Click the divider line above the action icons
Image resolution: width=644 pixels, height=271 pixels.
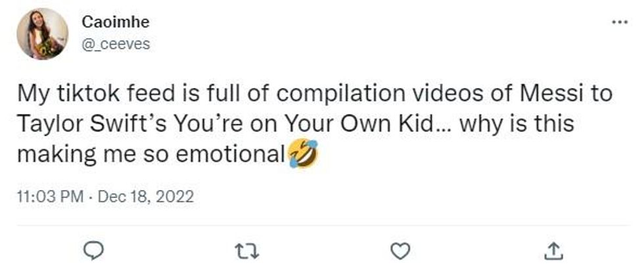pos(322,226)
